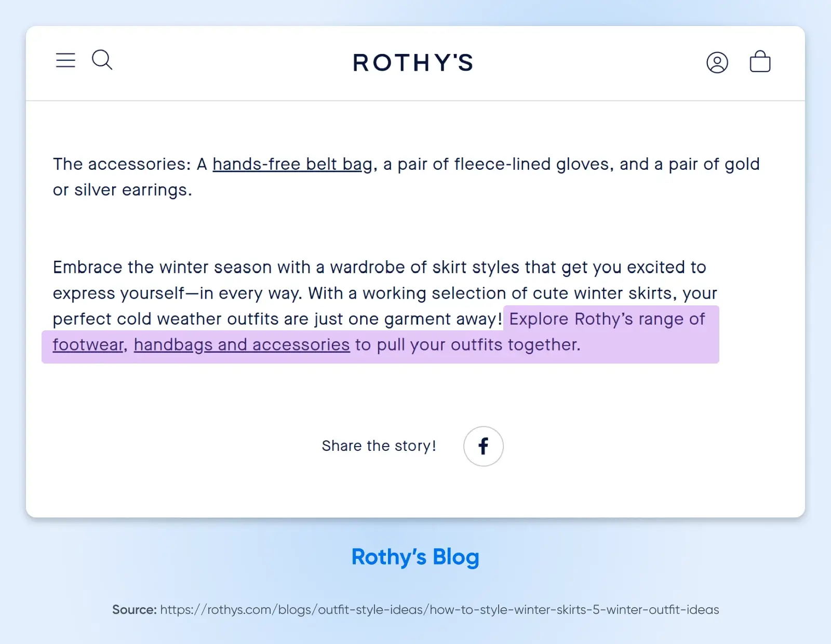
Task: Open the "hands-free belt bag" link
Action: pos(292,164)
